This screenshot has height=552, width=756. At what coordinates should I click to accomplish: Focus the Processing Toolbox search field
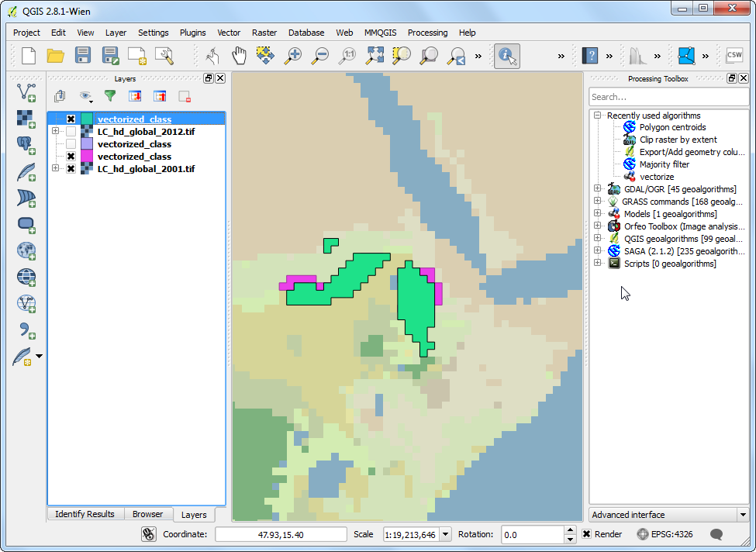coord(668,97)
